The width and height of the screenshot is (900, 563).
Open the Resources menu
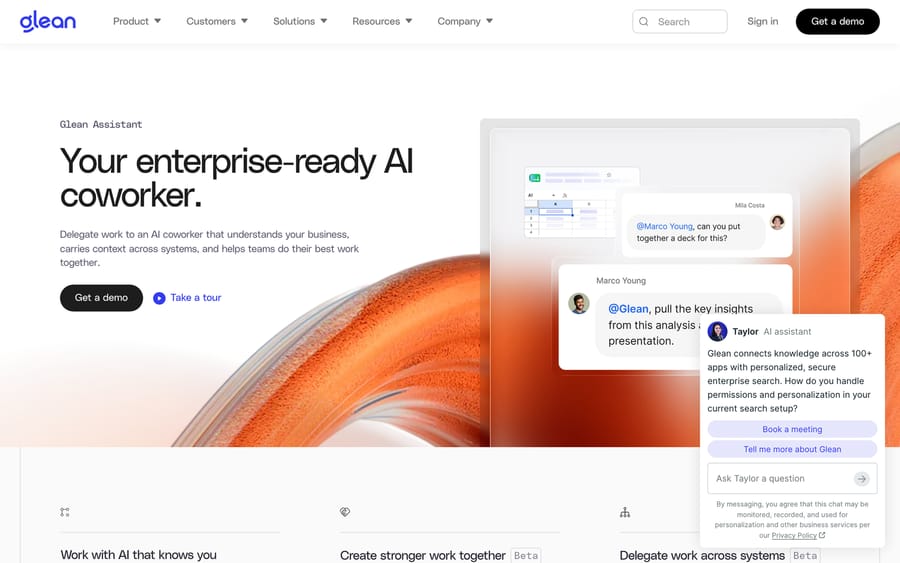(x=382, y=21)
